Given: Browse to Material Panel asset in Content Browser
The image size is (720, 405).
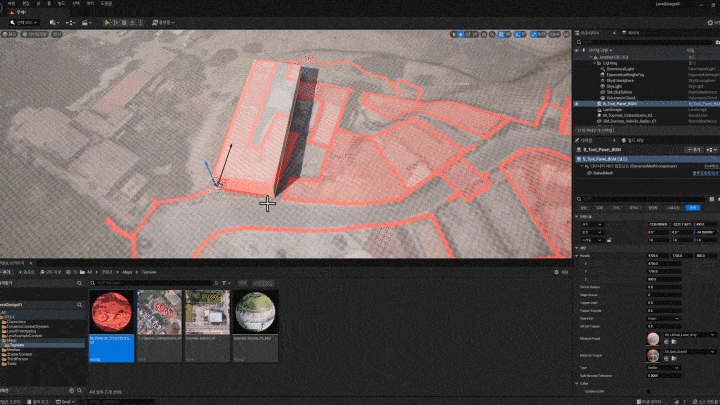Looking at the screenshot, I should coord(674,342).
